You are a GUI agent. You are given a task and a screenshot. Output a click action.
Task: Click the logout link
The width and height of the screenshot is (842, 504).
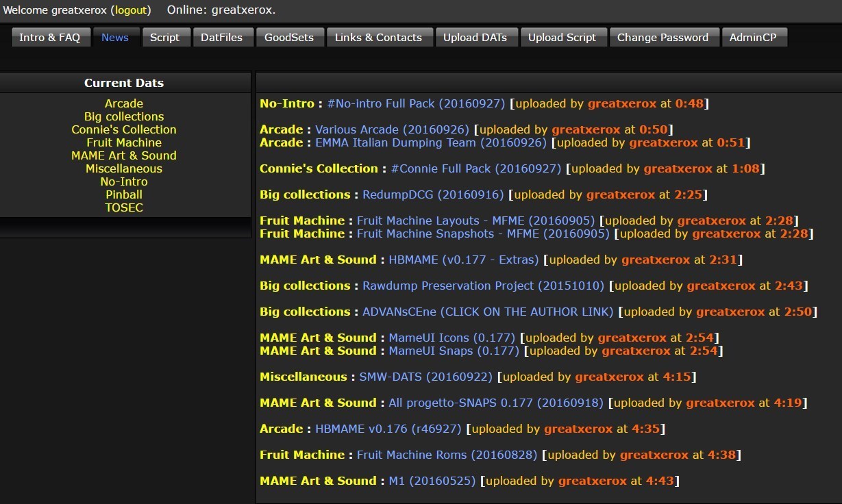click(x=131, y=10)
